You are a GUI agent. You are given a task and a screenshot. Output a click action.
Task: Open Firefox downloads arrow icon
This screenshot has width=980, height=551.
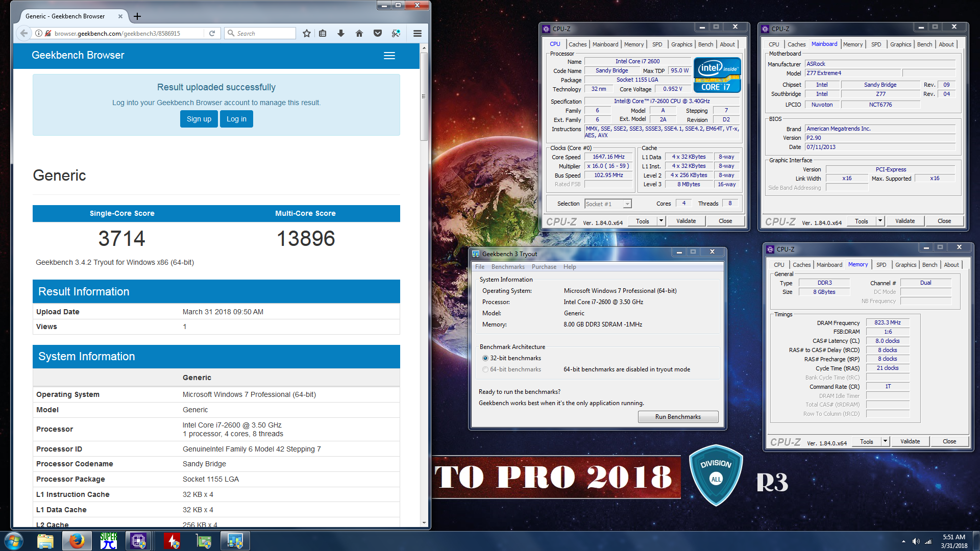click(x=341, y=33)
